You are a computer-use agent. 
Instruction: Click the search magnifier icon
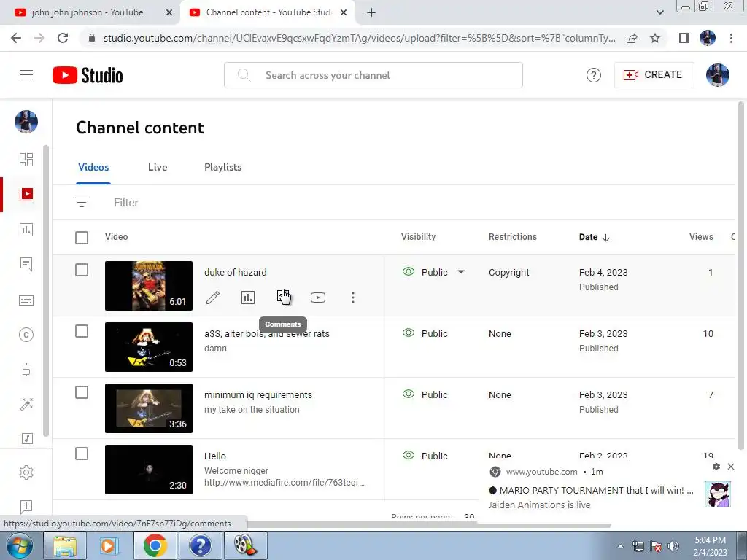(x=244, y=75)
